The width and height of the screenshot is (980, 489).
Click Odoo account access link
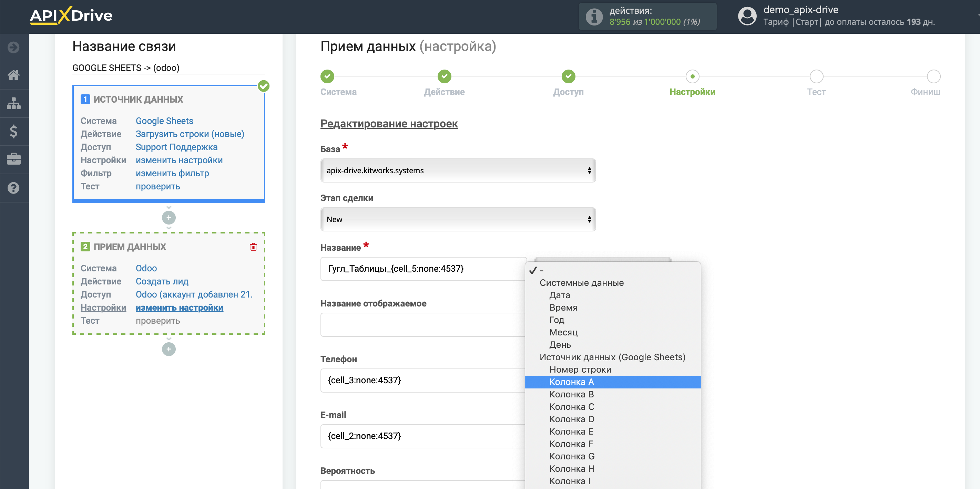194,295
